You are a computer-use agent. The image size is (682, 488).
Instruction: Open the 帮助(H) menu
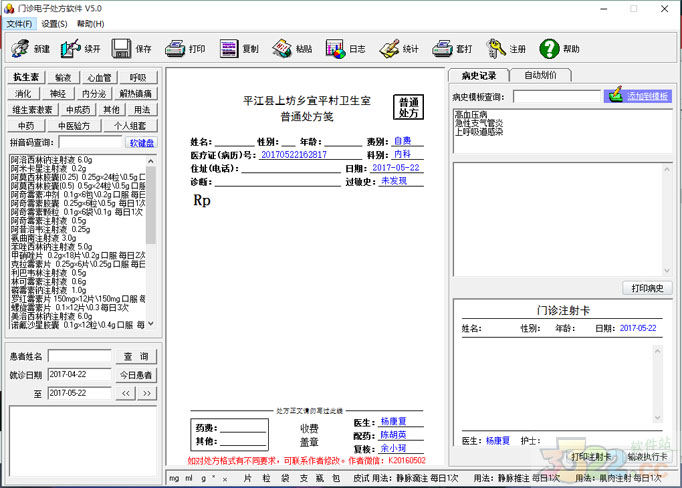pos(90,24)
